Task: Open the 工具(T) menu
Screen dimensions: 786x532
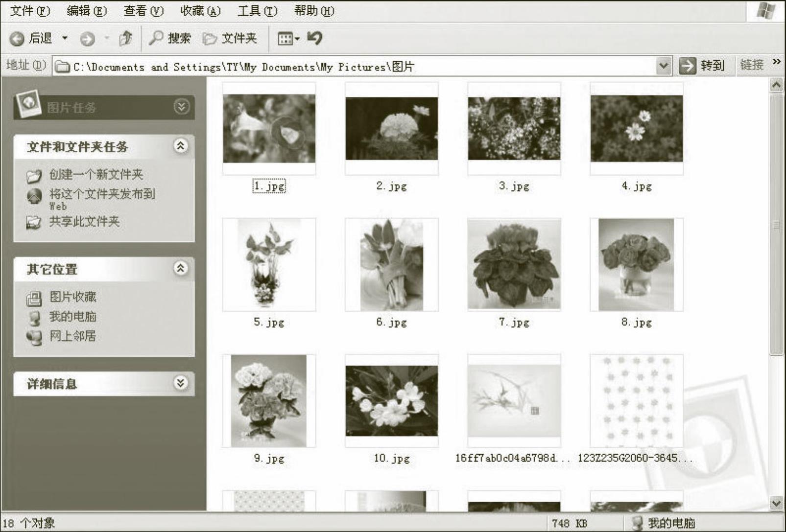Action: 257,11
